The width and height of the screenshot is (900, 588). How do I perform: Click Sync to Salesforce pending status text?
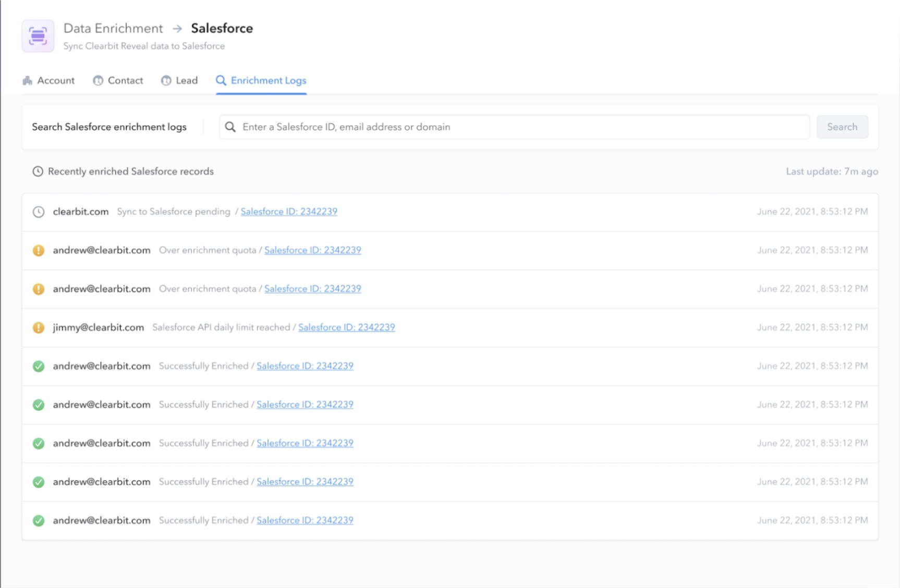[174, 212]
